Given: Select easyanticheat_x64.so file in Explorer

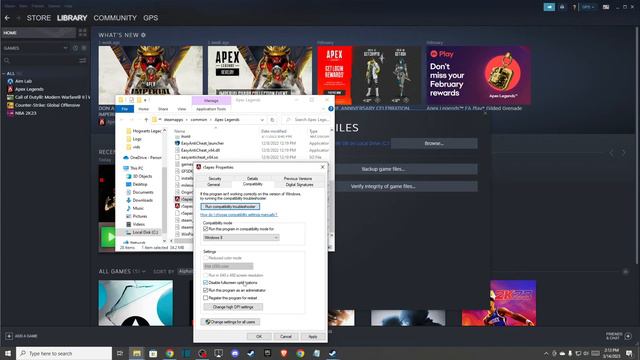Looking at the screenshot, I should pyautogui.click(x=199, y=157).
